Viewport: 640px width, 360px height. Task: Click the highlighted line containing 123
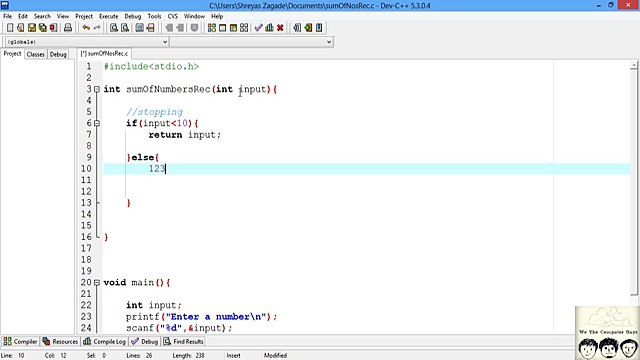[367, 169]
